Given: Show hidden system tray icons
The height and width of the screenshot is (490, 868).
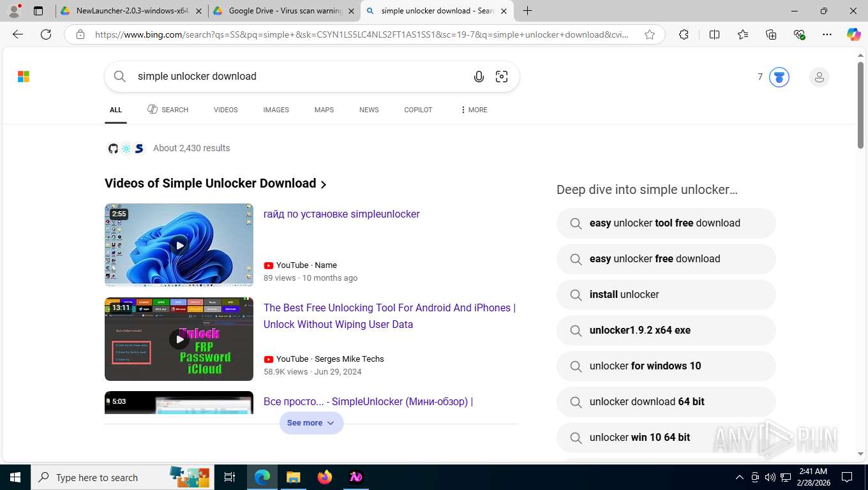Looking at the screenshot, I should click(740, 477).
